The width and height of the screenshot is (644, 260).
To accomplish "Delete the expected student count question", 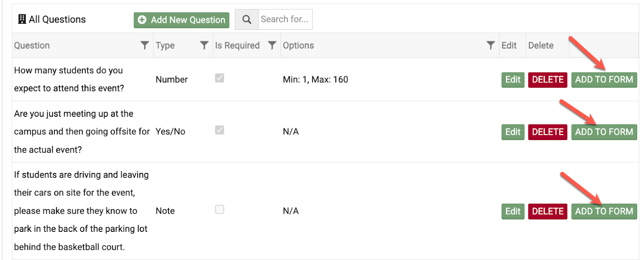I will click(x=547, y=80).
